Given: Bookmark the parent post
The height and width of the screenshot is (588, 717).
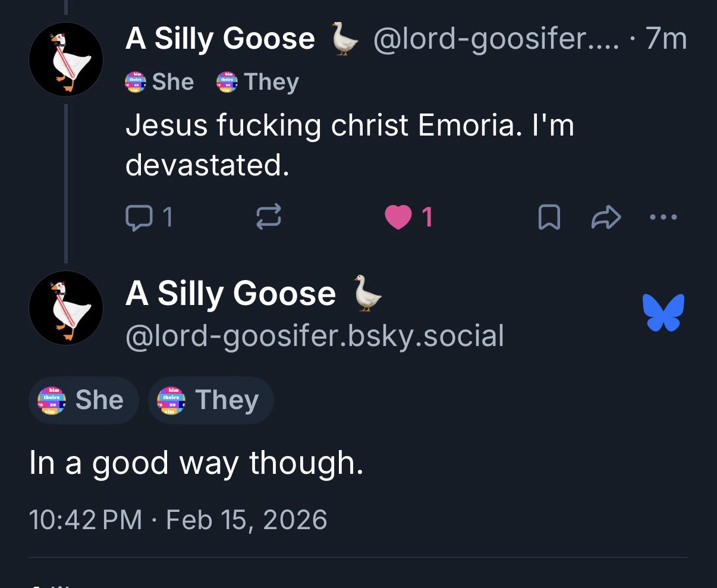Looking at the screenshot, I should 548,218.
